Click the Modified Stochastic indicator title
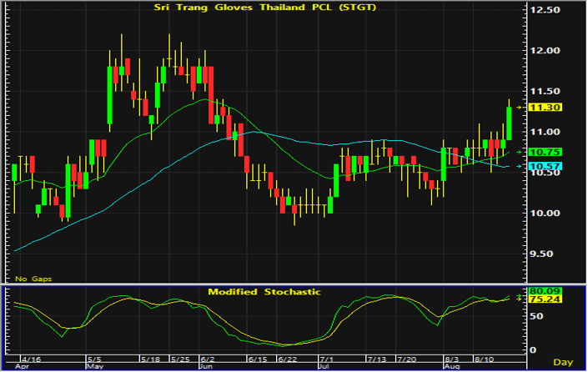Viewport: 588px width, 372px height. coord(264,292)
